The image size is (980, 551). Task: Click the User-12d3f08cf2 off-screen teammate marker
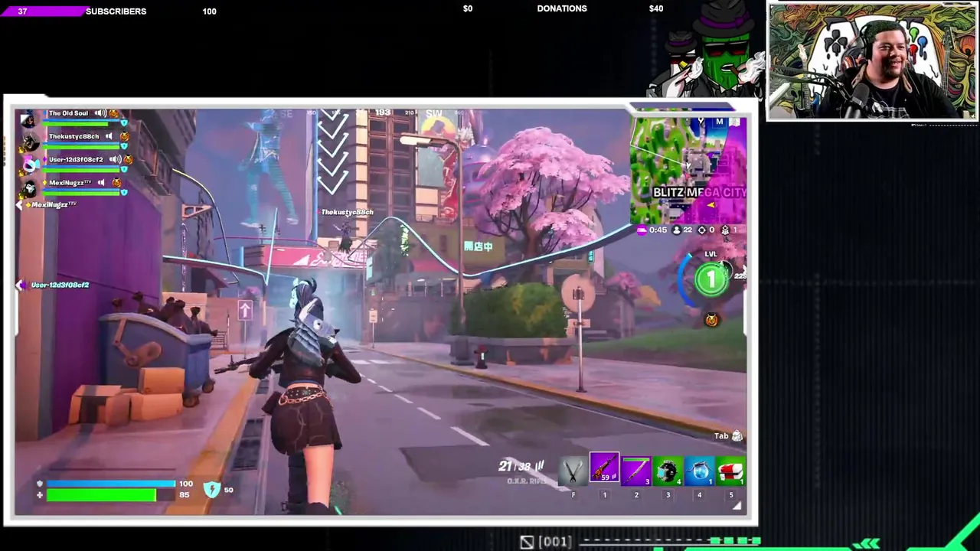click(x=54, y=285)
